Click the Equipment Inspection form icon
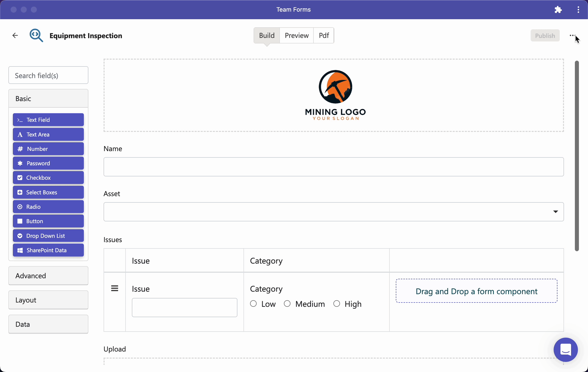The height and width of the screenshot is (372, 588). pyautogui.click(x=36, y=35)
